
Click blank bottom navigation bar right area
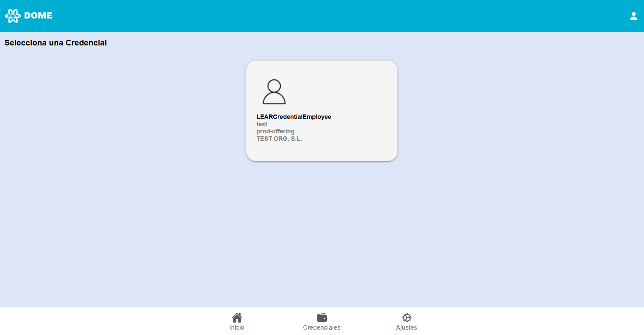coord(539,321)
